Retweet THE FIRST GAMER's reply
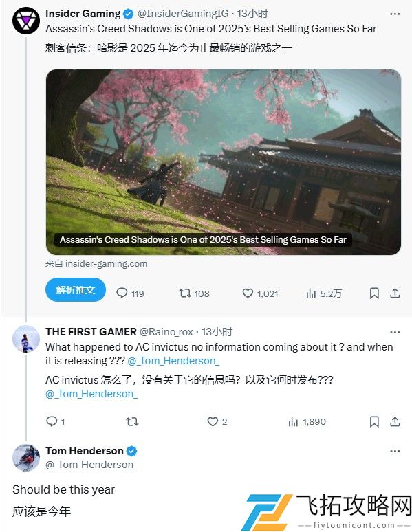The image size is (412, 532). (x=132, y=421)
